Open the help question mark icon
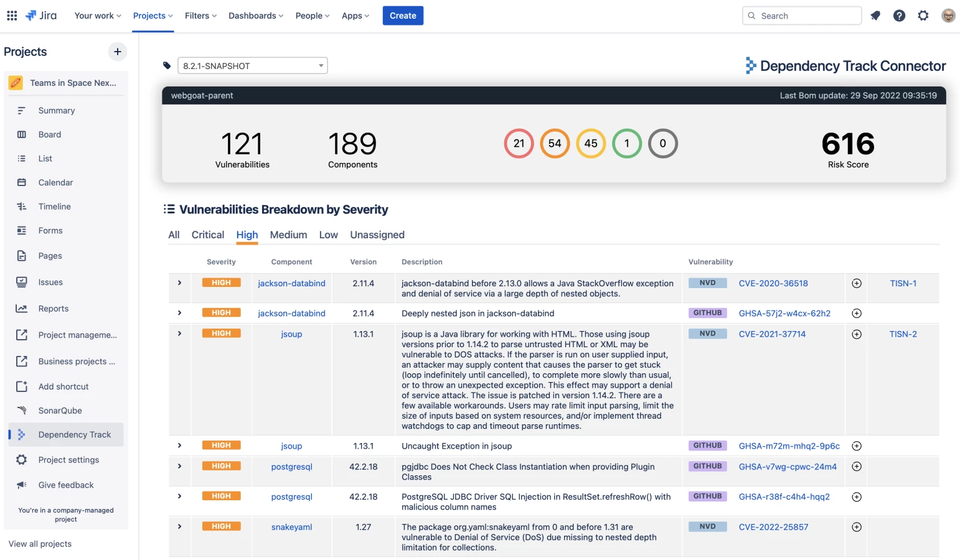The width and height of the screenshot is (960, 560). [899, 16]
